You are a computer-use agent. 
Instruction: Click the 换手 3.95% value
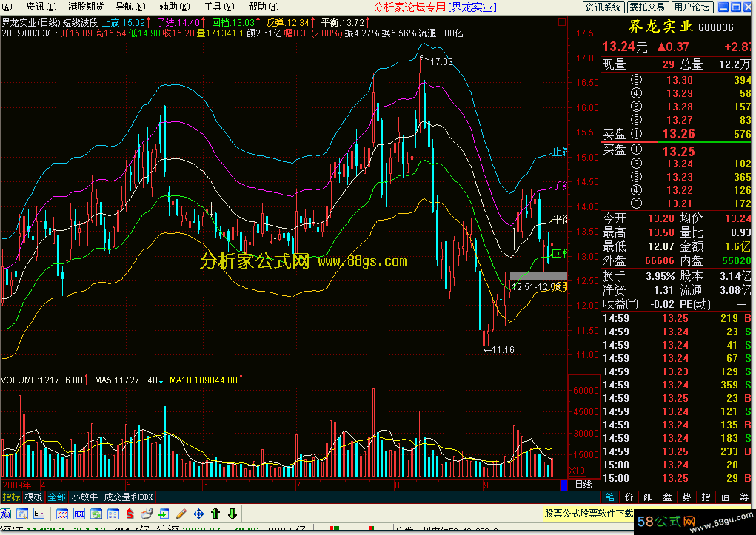(x=660, y=276)
